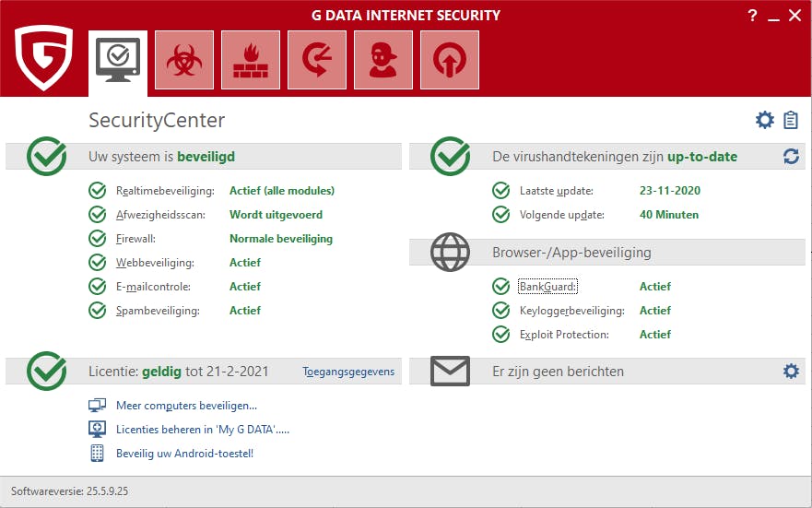Click the G DATA shield logo
This screenshot has width=812, height=508.
point(44,58)
